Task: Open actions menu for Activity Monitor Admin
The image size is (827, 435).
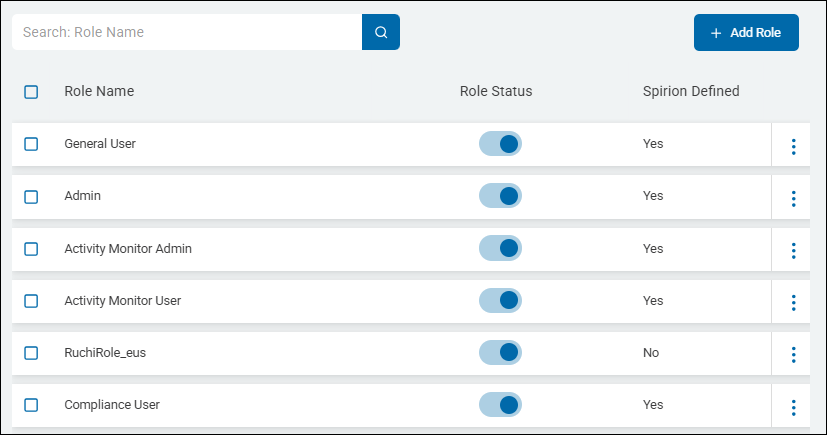Action: (793, 250)
